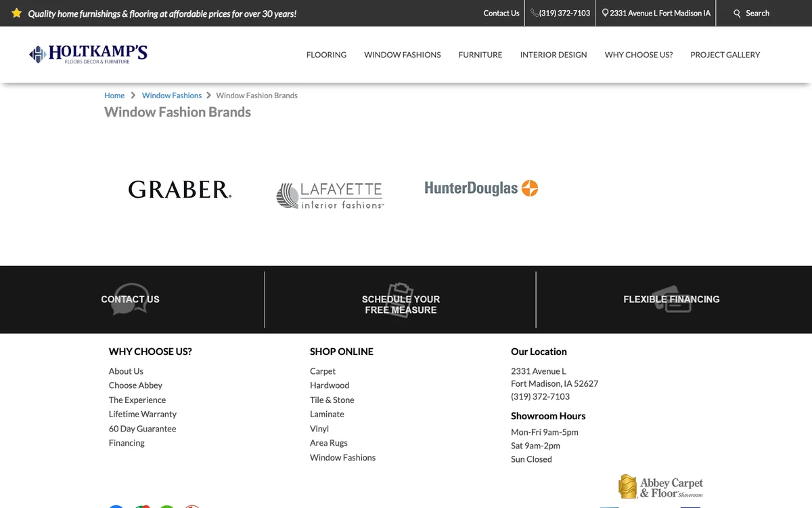Screen dimensions: 812x508
Task: Open the Interior Design menu
Action: (x=554, y=55)
